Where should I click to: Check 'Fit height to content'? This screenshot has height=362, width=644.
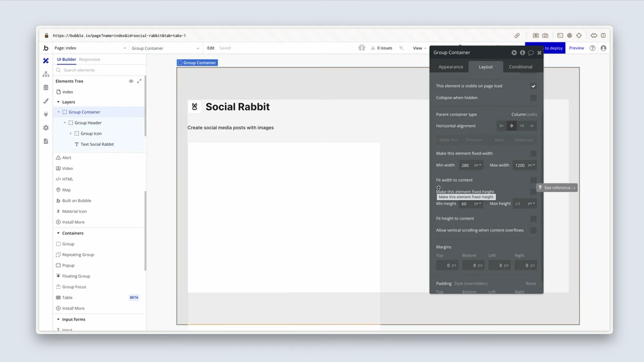coord(534,218)
